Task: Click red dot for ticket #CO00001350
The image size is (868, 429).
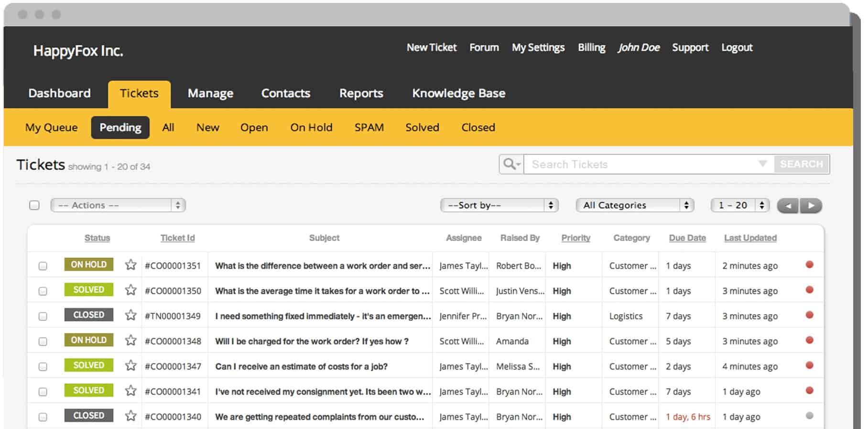Action: point(809,289)
